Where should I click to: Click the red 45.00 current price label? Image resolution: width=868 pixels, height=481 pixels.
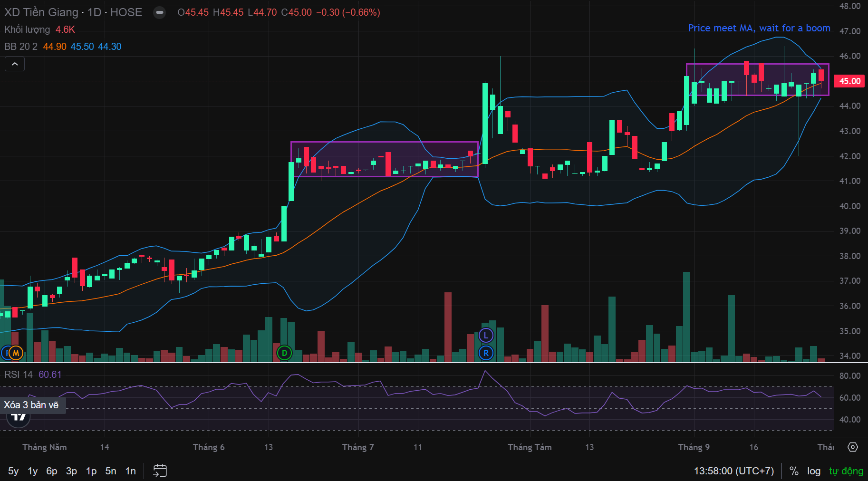click(x=850, y=81)
